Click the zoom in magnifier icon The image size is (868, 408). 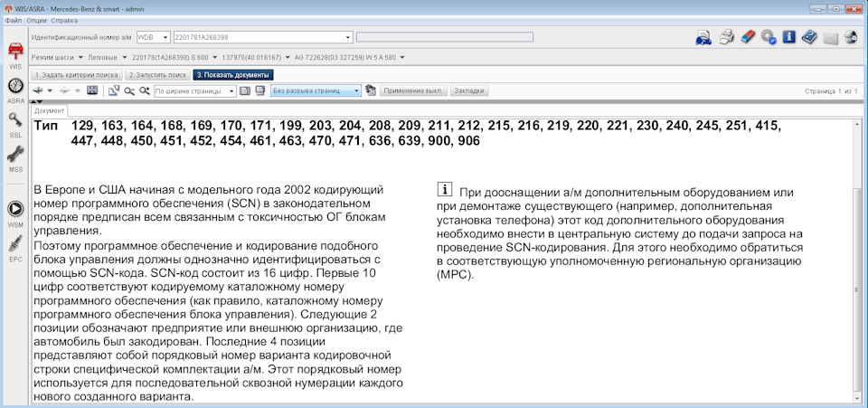pos(145,90)
